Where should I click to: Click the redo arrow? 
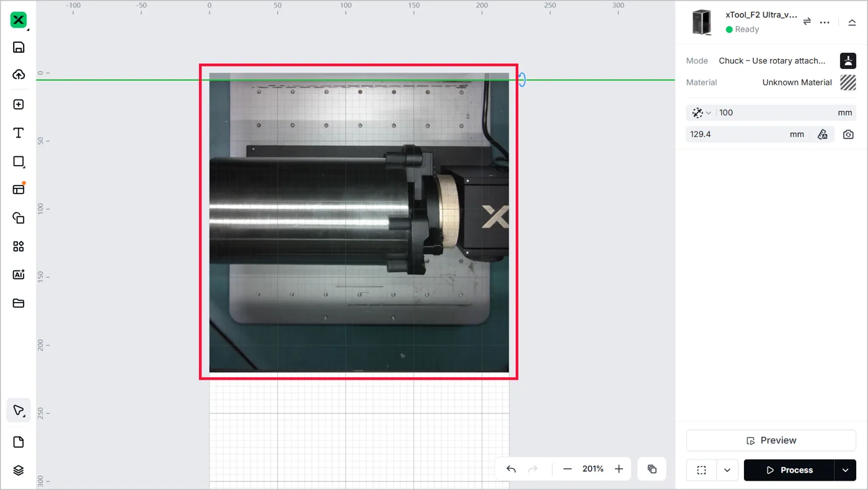click(x=533, y=469)
